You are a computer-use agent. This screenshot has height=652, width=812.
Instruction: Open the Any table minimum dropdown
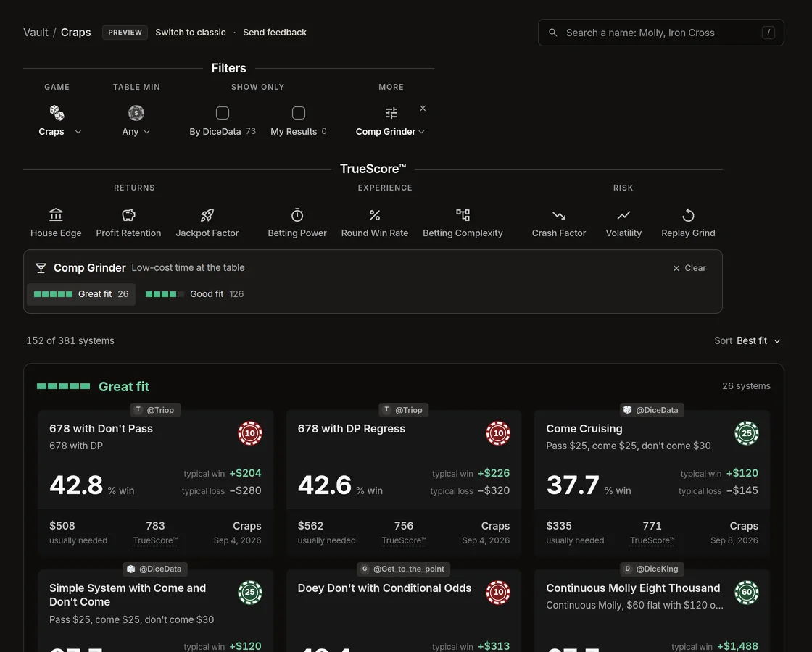[x=136, y=131]
